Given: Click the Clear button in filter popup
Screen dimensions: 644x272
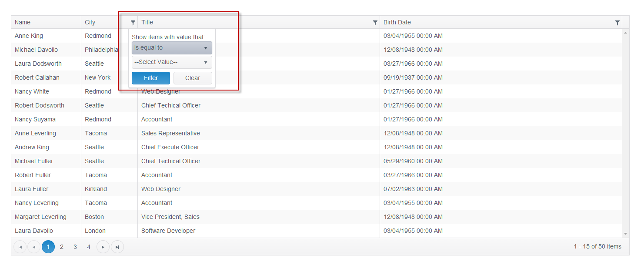Looking at the screenshot, I should 193,78.
